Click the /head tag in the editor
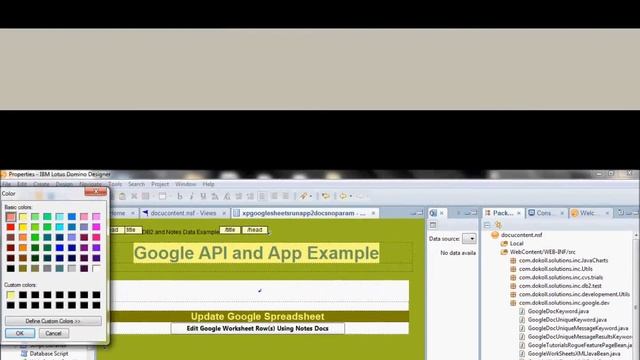 pyautogui.click(x=255, y=230)
